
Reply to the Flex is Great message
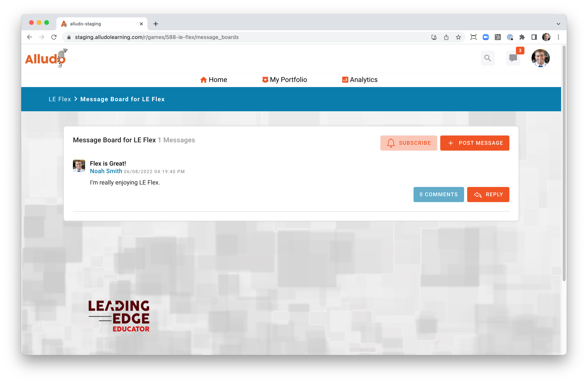pyautogui.click(x=488, y=195)
